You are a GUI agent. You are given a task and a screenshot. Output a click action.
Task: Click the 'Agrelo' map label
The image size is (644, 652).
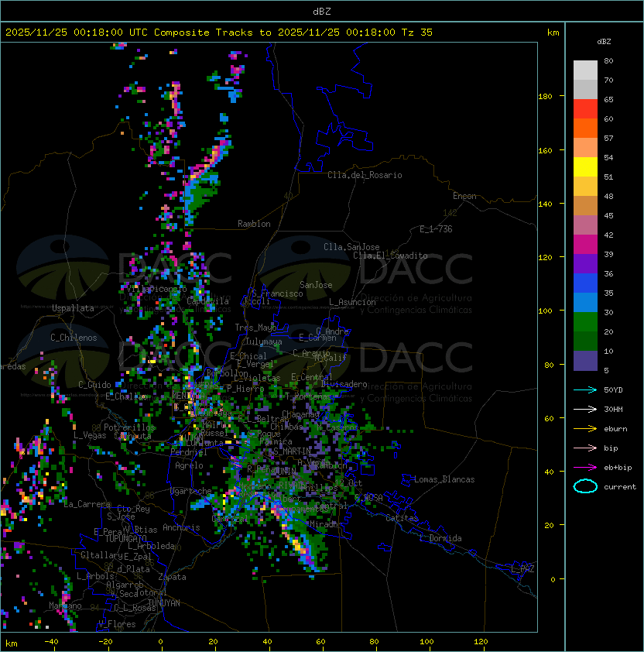[x=189, y=465]
